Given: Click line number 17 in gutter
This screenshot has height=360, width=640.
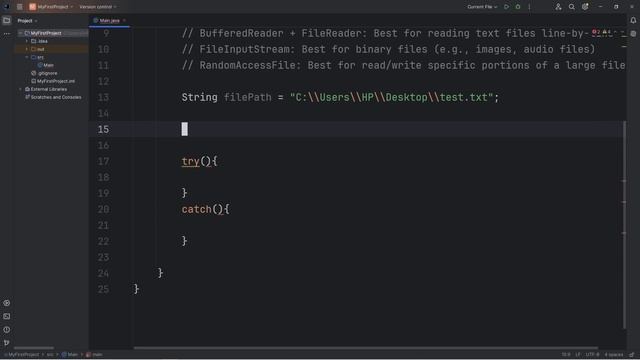Looking at the screenshot, I should coord(103,161).
